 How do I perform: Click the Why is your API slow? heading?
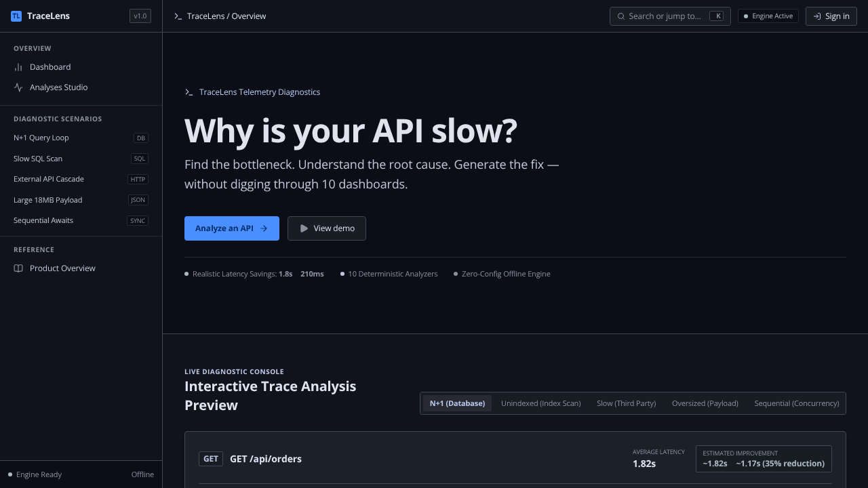coord(351,130)
